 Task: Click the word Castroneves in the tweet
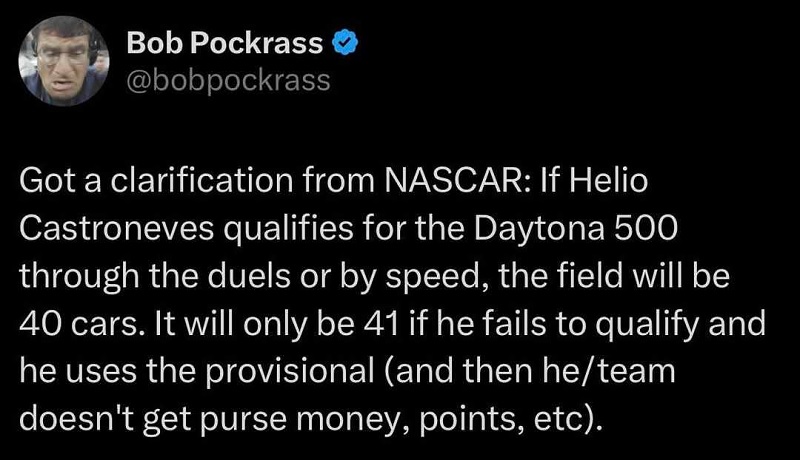pyautogui.click(x=116, y=228)
